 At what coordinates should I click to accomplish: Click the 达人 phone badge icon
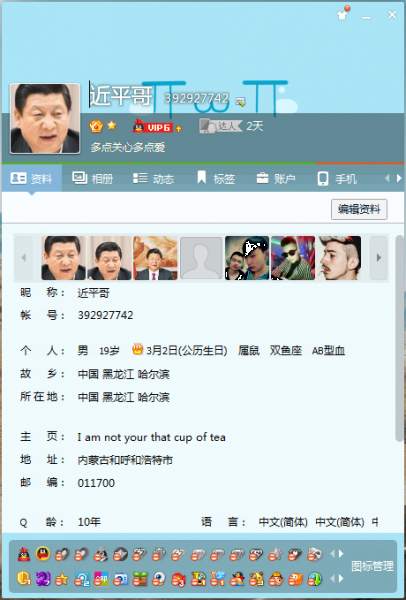click(x=220, y=126)
